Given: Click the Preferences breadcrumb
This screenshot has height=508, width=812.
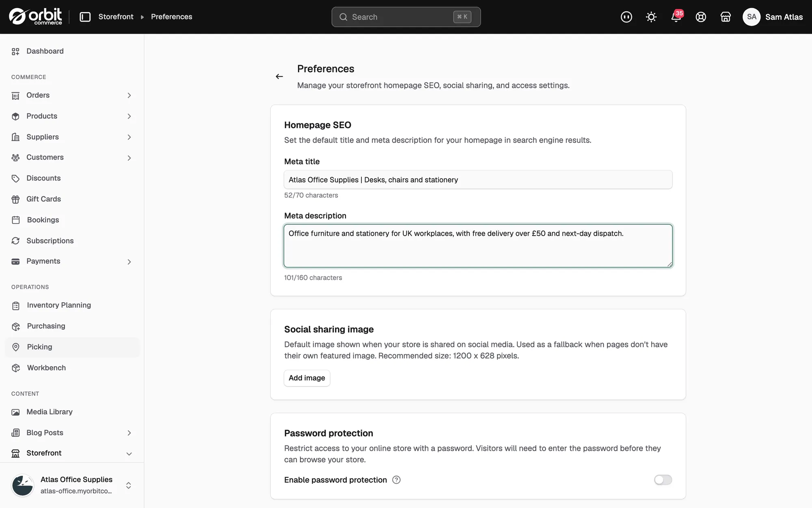Looking at the screenshot, I should (x=171, y=17).
